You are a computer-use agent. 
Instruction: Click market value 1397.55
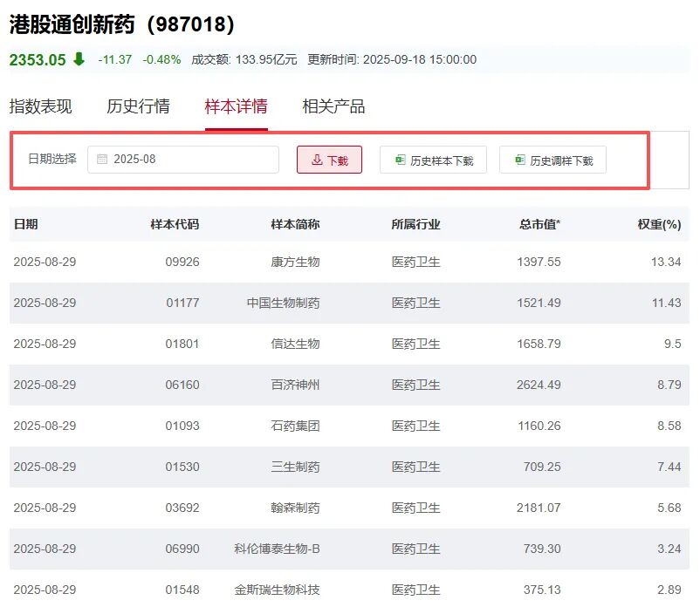coord(539,262)
